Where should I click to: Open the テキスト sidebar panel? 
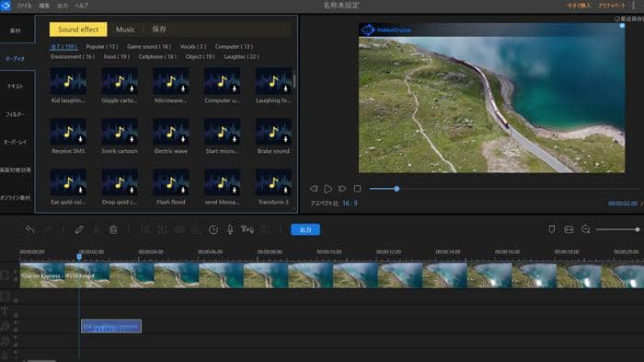(16, 86)
